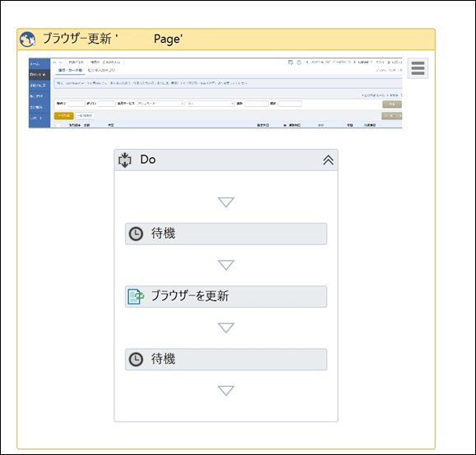Viewport: 476px width, 455px height.
Task: Click the triangle between first 待機 and ブラウザーを更新
Action: (226, 265)
